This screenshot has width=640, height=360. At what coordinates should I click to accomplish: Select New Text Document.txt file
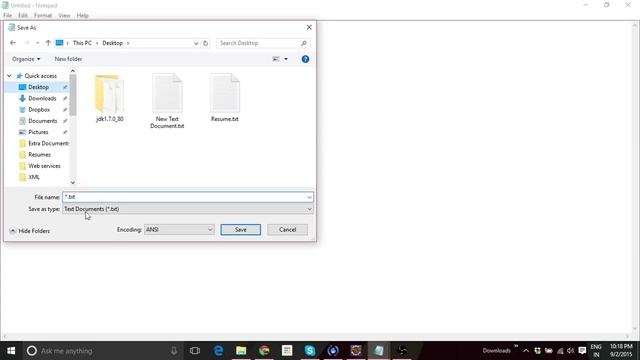[x=167, y=101]
